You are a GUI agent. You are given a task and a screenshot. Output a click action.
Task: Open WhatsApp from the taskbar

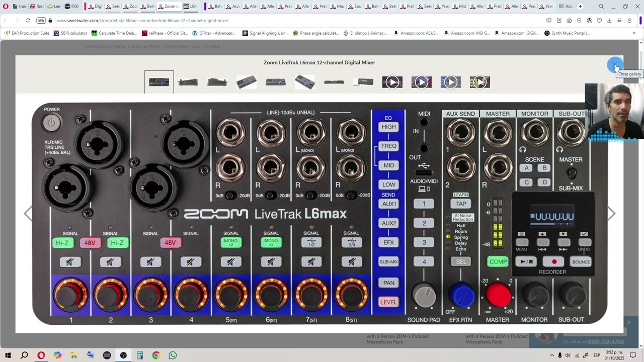[173, 355]
